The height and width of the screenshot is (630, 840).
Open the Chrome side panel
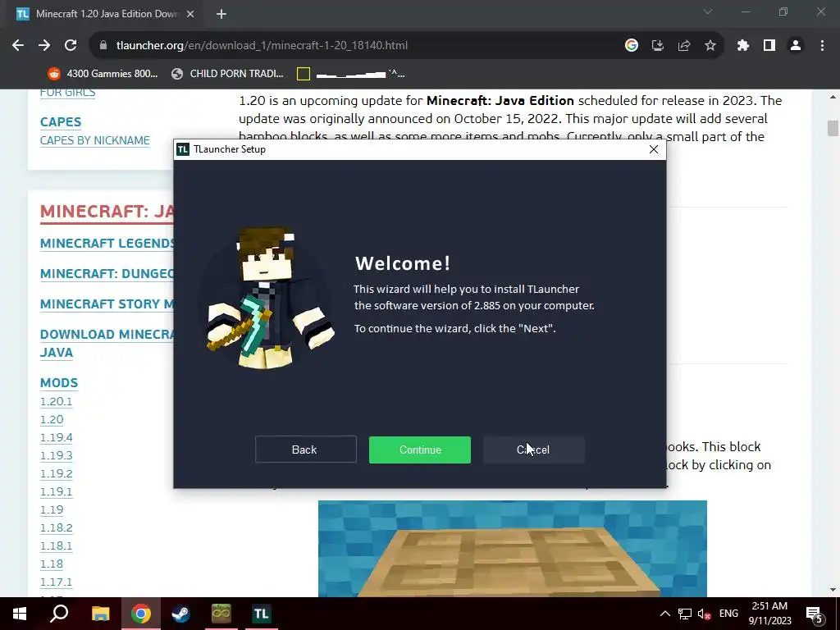(x=769, y=46)
